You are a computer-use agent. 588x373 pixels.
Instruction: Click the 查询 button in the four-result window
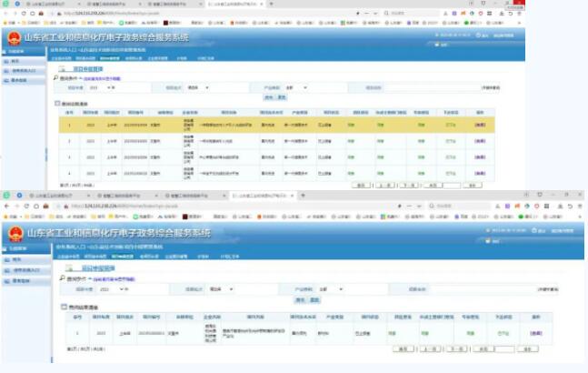[268, 97]
